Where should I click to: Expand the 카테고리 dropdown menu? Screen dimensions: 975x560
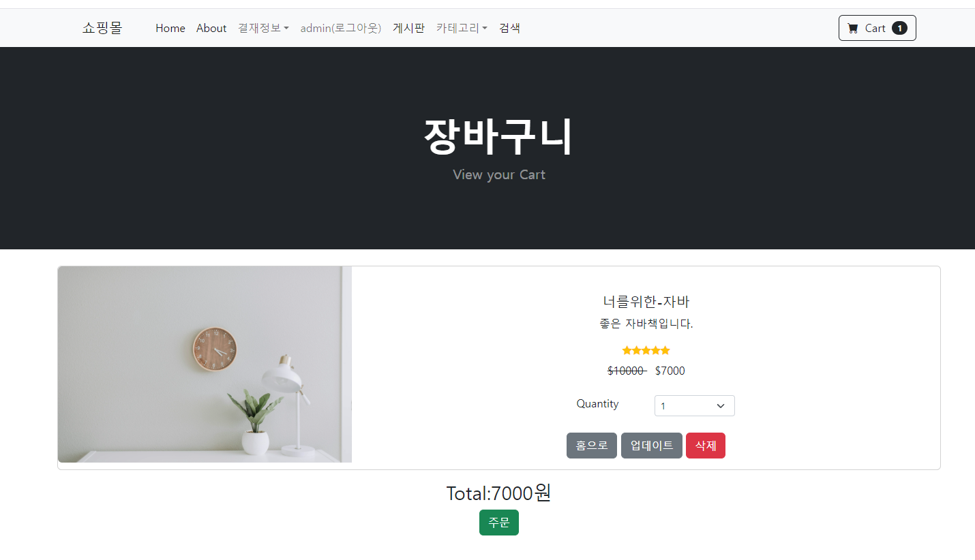coord(462,28)
